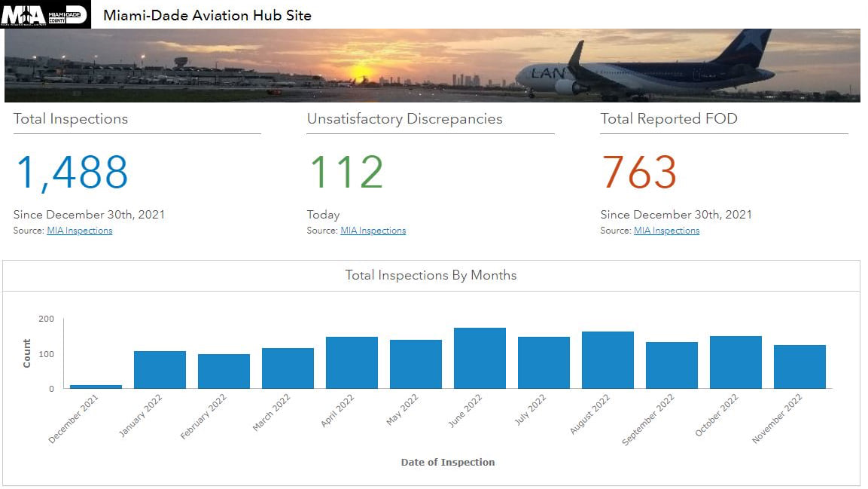Open MIA Inspections link under Total Inspections
The image size is (868, 489).
click(x=79, y=231)
